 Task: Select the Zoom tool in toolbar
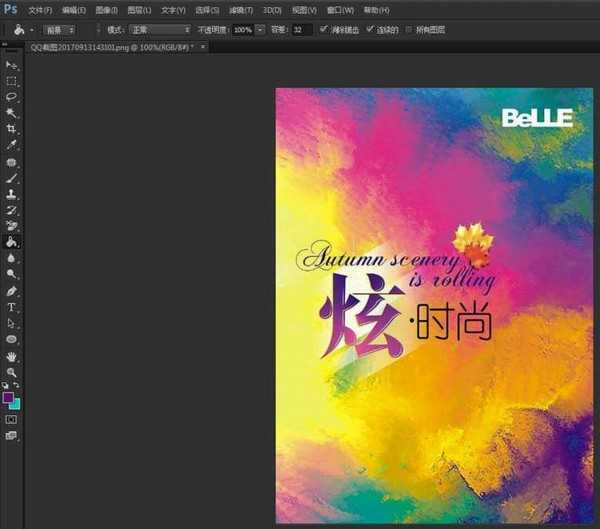pos(12,372)
